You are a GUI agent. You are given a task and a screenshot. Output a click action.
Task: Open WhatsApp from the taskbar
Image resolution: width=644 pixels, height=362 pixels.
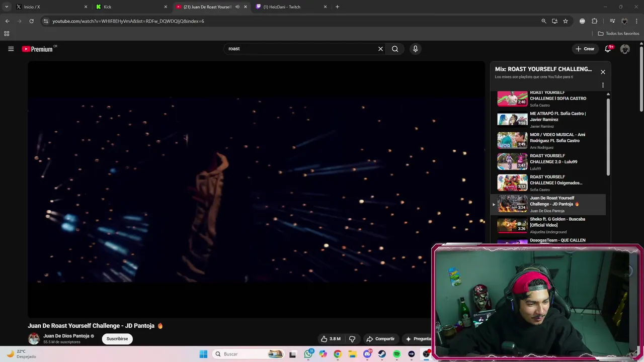tap(308, 354)
